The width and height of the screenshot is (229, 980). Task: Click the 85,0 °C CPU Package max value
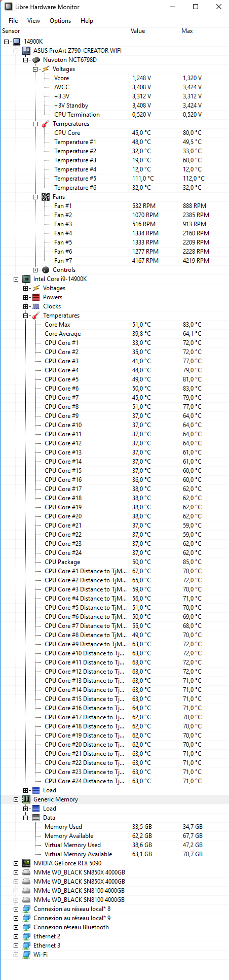(x=192, y=562)
